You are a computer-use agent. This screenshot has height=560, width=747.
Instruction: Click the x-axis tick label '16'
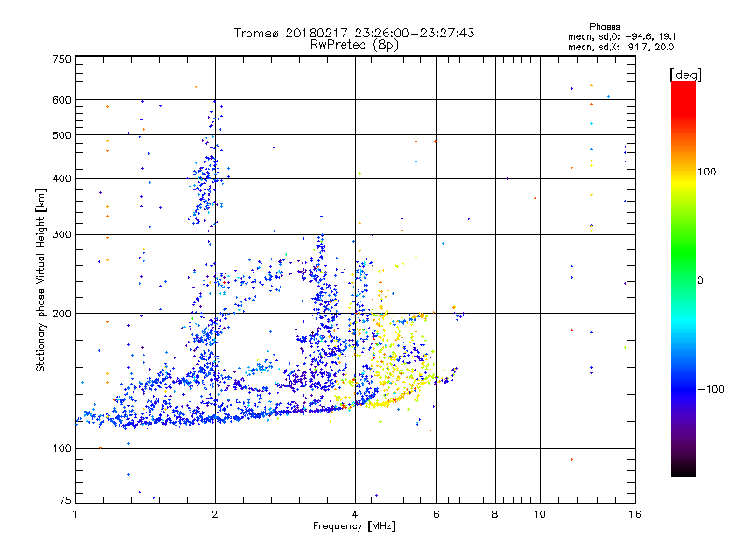coord(635,514)
